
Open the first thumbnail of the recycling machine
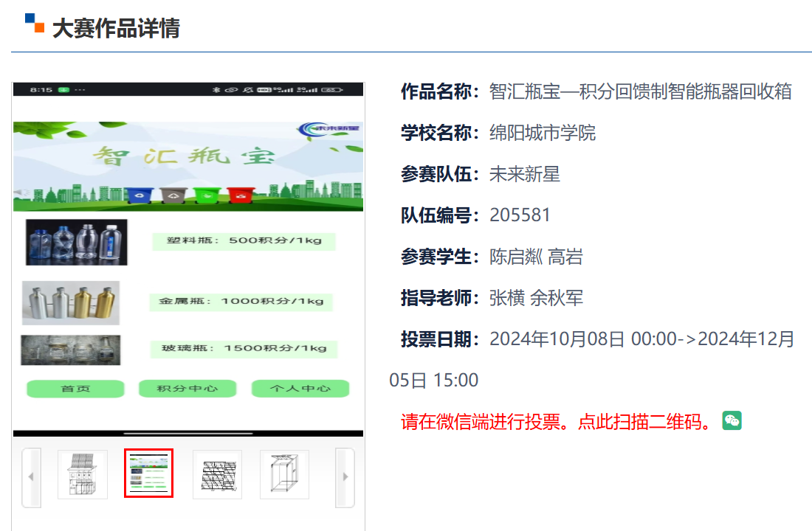point(83,474)
